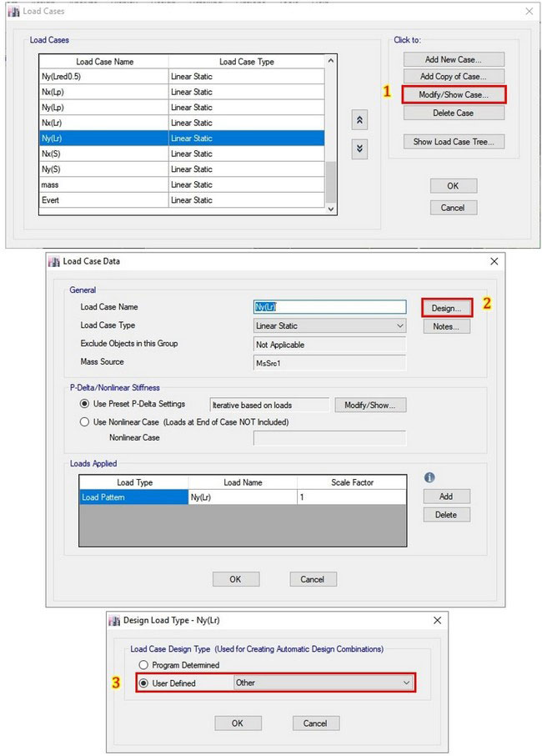This screenshot has height=756, width=542.
Task: Click the move load case down arrow
Action: point(359,148)
